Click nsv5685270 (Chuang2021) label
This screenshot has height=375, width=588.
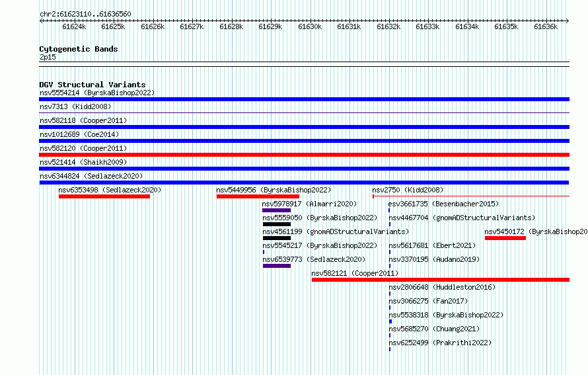[x=434, y=329]
